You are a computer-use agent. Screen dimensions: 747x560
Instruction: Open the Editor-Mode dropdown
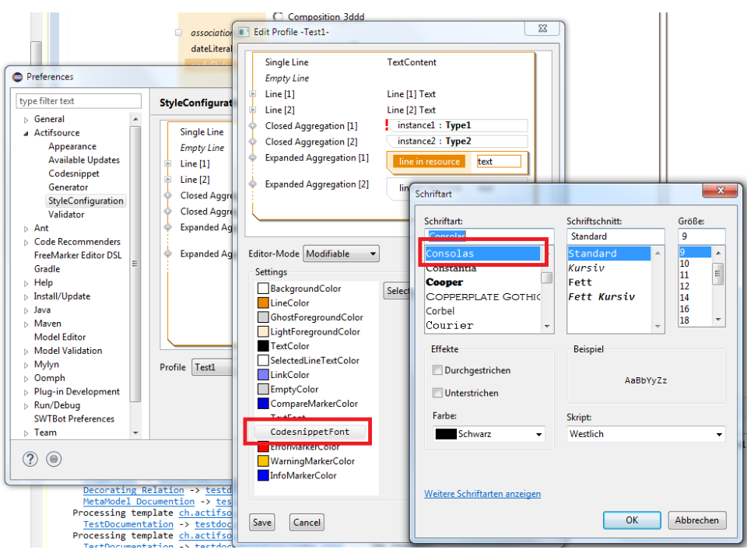tap(341, 254)
